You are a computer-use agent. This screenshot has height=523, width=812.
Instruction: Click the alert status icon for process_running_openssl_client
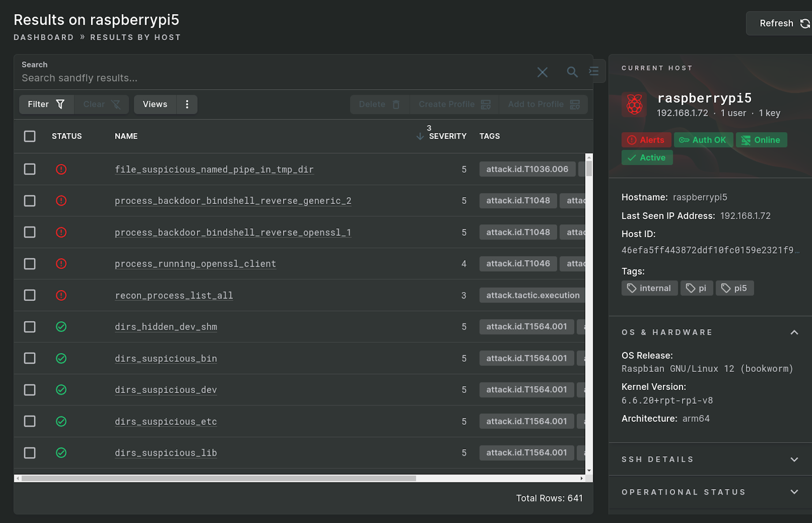point(61,264)
